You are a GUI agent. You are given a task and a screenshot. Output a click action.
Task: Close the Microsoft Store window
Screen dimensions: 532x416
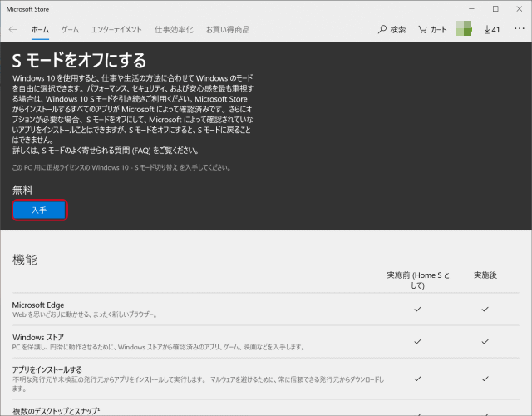[x=519, y=9]
